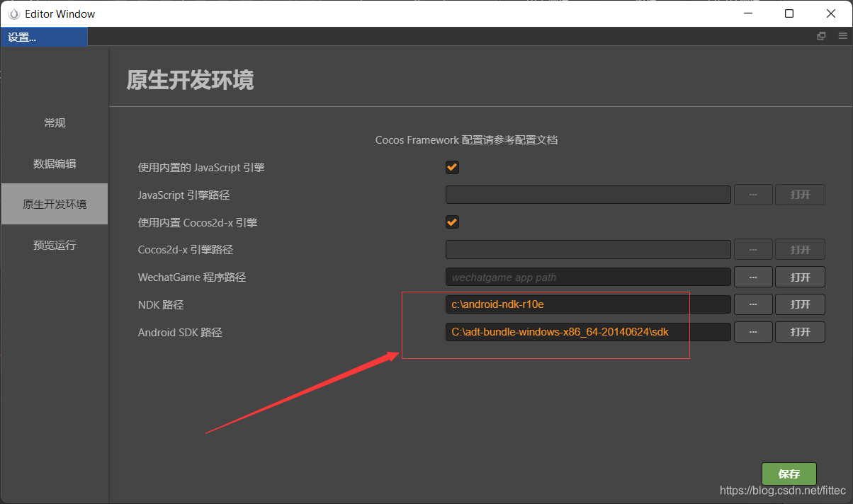Click the WechatGame 程序路径 input field
Image resolution: width=853 pixels, height=504 pixels.
[x=588, y=277]
